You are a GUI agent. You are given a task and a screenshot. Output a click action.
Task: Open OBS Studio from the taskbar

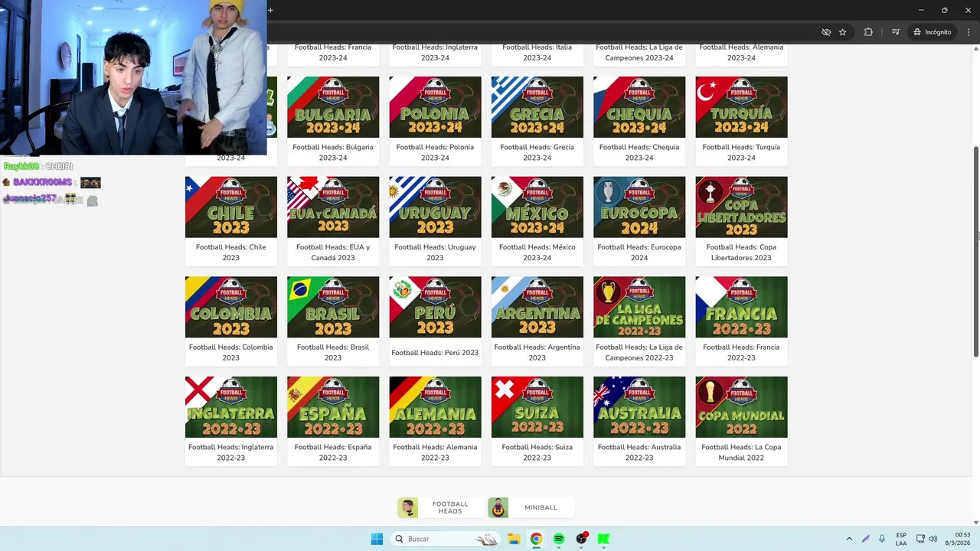582,539
